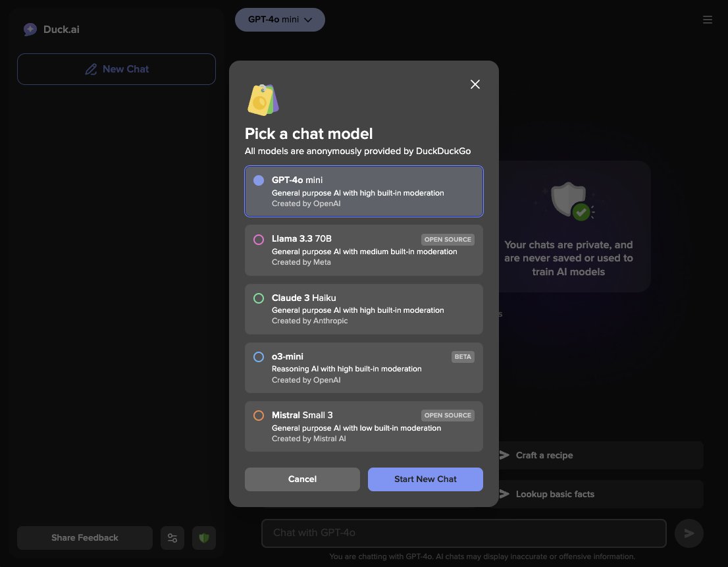Click the selected GPT-4o mini radio button
The width and height of the screenshot is (728, 567).
click(x=259, y=180)
